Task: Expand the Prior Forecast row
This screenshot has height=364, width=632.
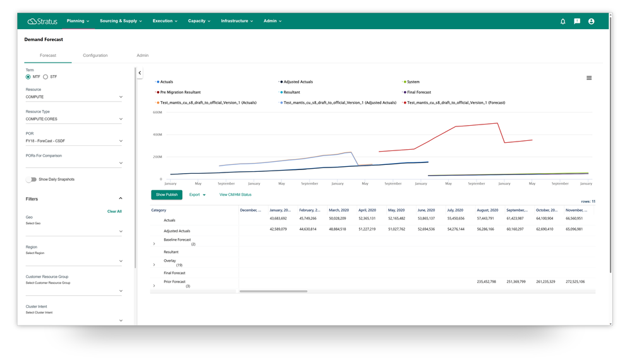Action: coord(154,284)
